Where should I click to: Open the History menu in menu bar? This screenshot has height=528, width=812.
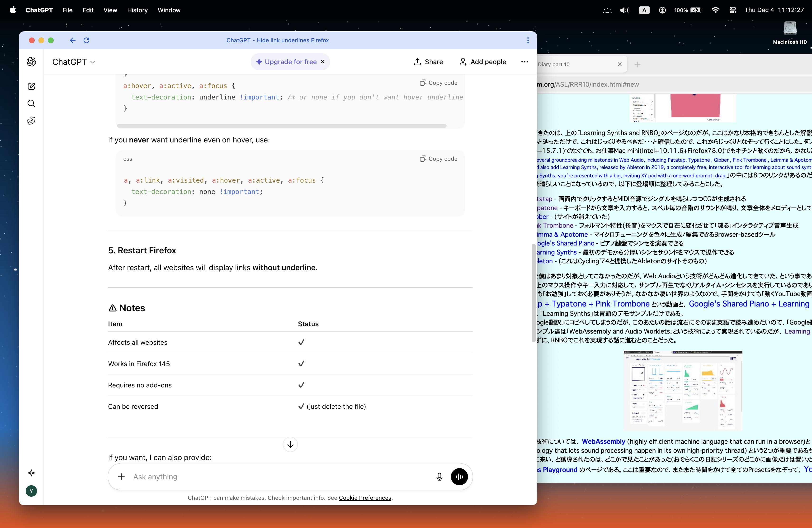(137, 10)
